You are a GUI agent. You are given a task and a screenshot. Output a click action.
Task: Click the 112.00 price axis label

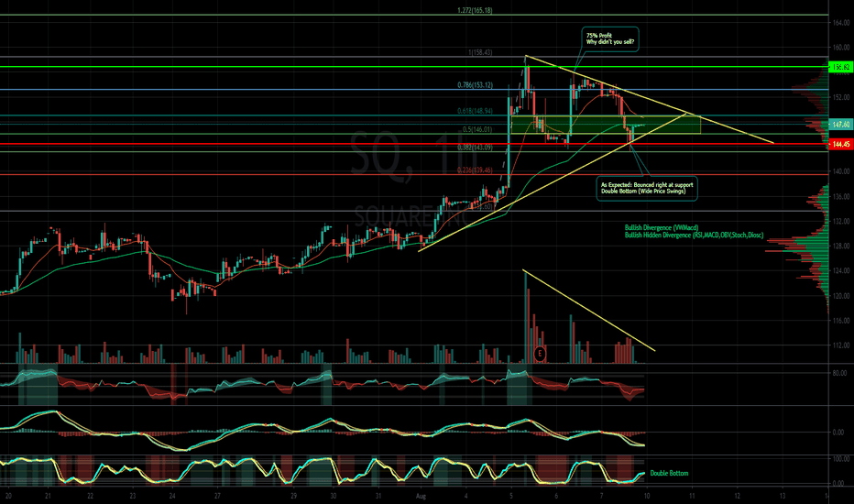(x=841, y=345)
